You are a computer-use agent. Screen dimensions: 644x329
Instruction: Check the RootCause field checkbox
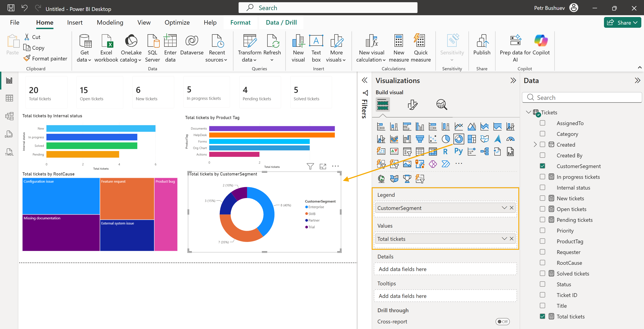tap(542, 263)
